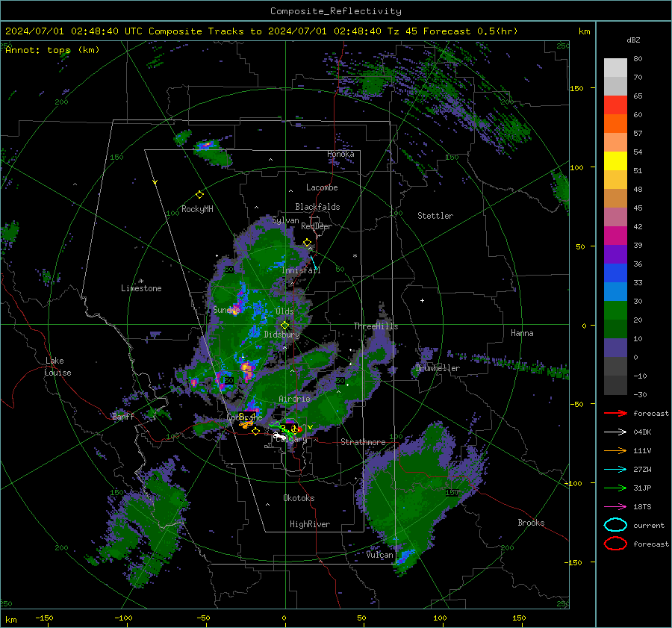Click the 'Annot: tops (km)' label
The width and height of the screenshot is (672, 628).
pyautogui.click(x=52, y=50)
